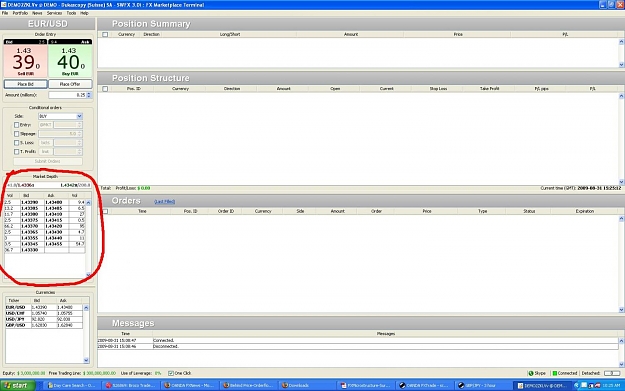This screenshot has width=625, height=391.
Task: Click the Orders panel scroll down arrow
Action: [621, 310]
